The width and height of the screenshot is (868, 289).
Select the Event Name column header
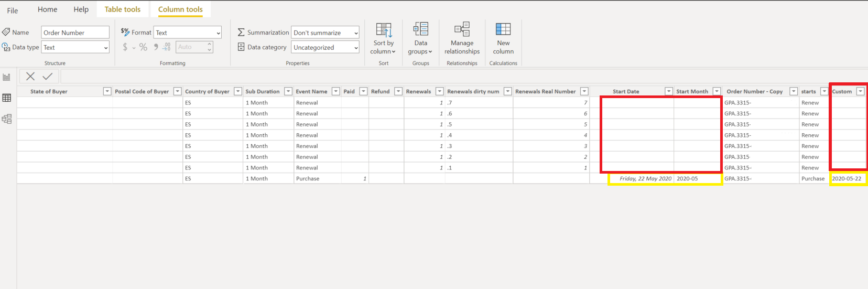[x=311, y=91]
